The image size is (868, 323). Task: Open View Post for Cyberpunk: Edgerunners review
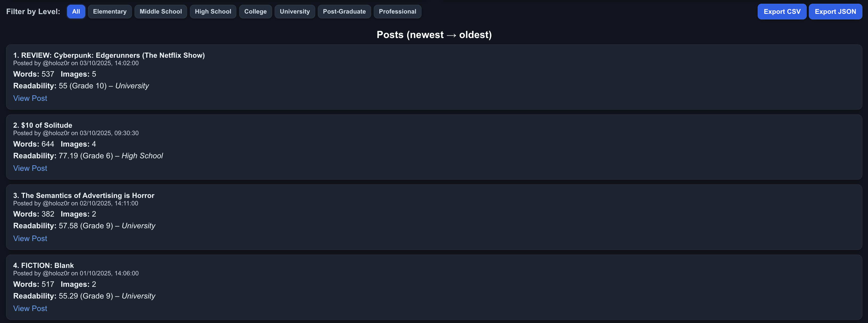coord(30,98)
